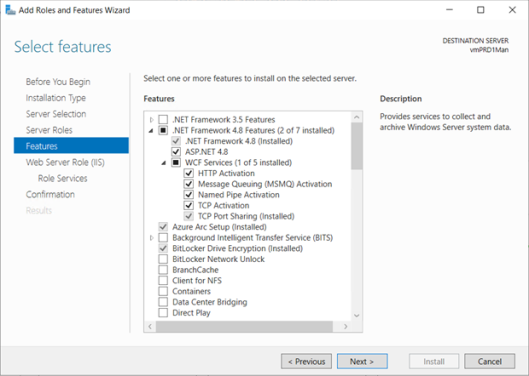
Task: Uncheck the ASP.NET 4.8 checkbox
Action: click(x=176, y=152)
